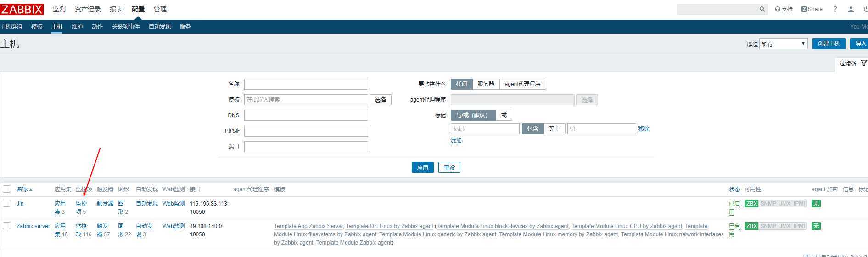The width and height of the screenshot is (868, 257).
Task: Click the SNMP badge for Jin
Action: point(768,204)
